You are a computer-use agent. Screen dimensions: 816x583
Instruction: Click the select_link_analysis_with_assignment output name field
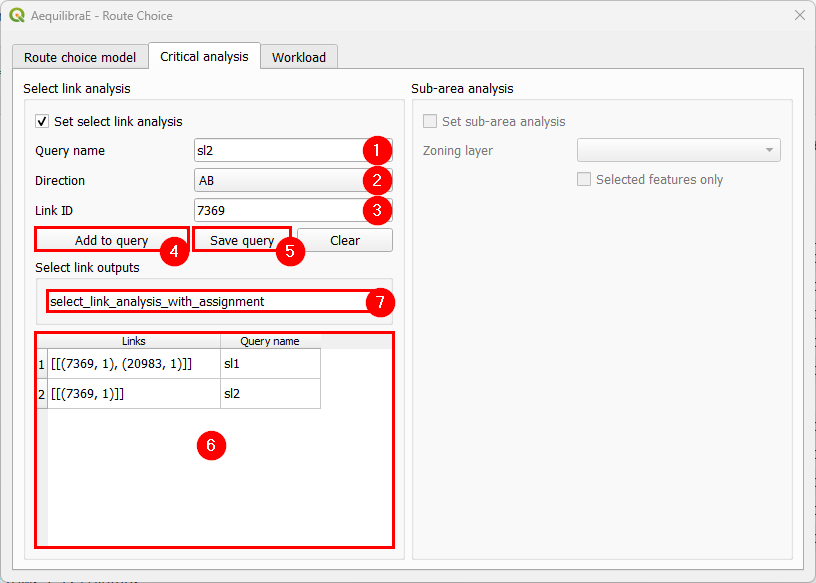click(x=206, y=301)
